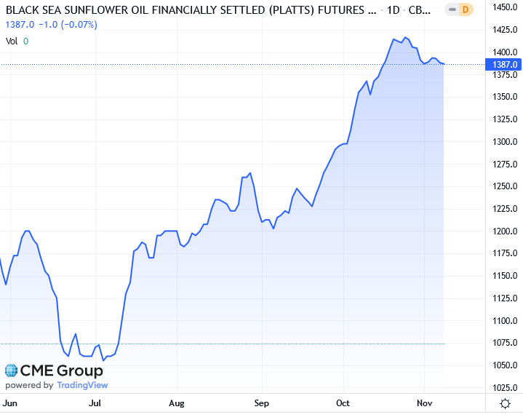
Task: Click the chart peak in late October
Action: [x=405, y=37]
